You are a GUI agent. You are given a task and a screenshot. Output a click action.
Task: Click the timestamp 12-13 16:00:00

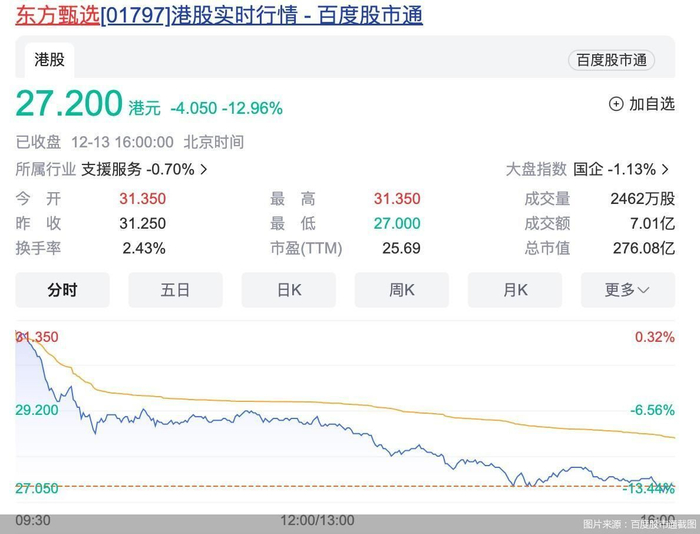pos(122,142)
